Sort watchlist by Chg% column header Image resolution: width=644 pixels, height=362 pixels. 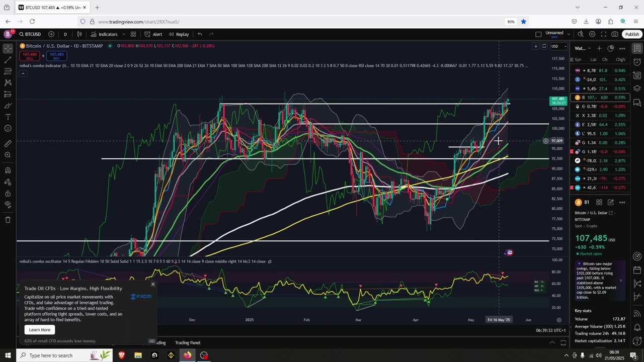[x=620, y=59]
